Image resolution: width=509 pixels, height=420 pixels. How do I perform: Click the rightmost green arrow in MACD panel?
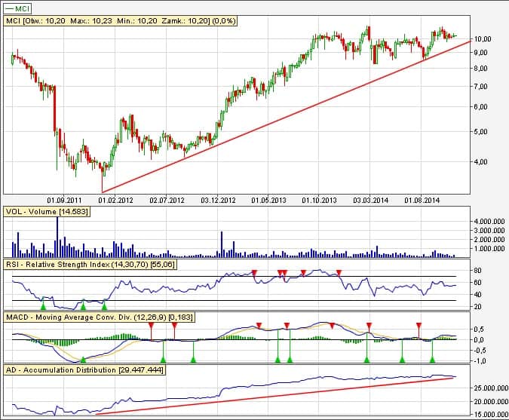click(x=431, y=360)
